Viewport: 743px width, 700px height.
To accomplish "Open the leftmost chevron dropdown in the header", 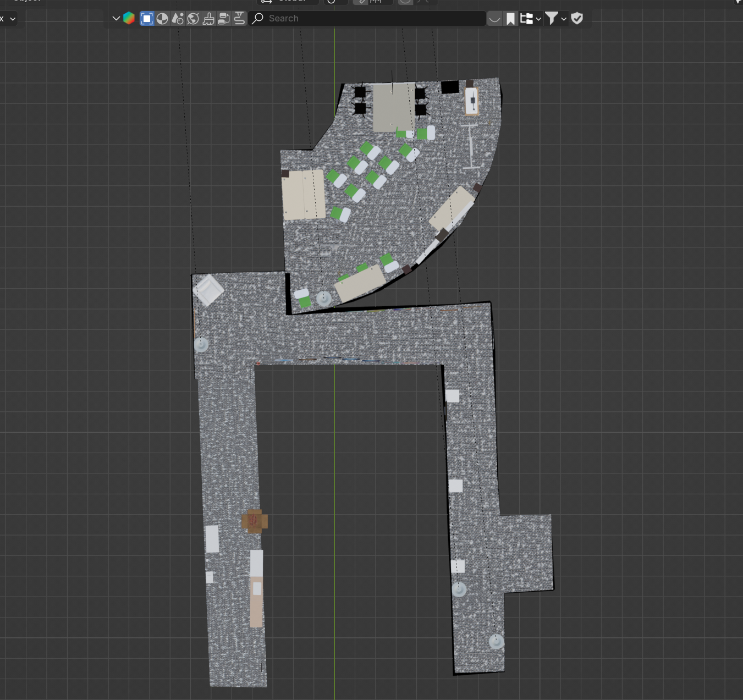I will tap(115, 18).
